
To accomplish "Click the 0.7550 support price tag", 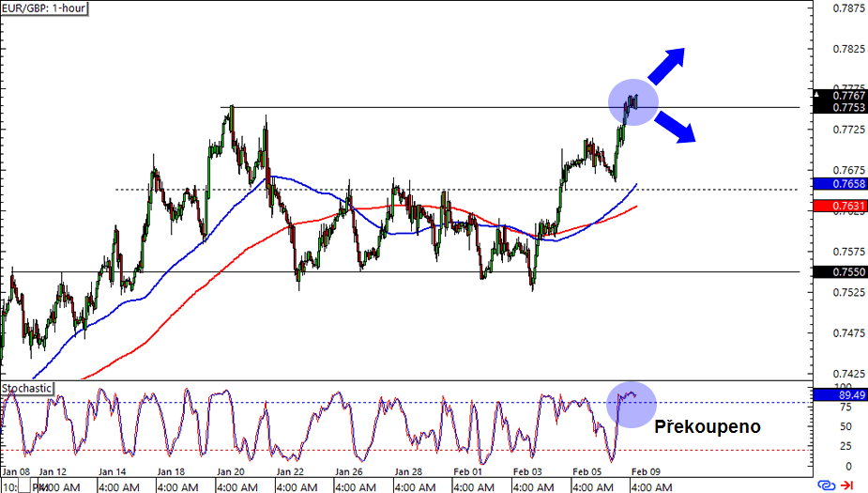I will [x=840, y=272].
